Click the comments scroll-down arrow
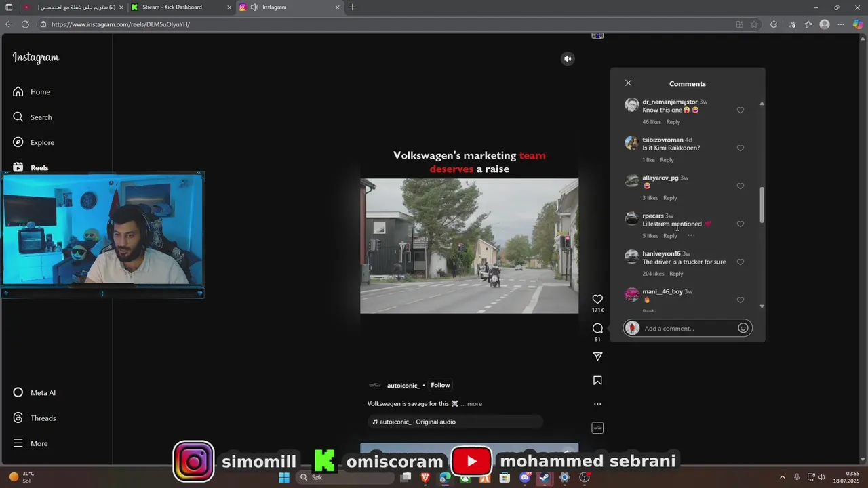The image size is (868, 488). point(762,306)
